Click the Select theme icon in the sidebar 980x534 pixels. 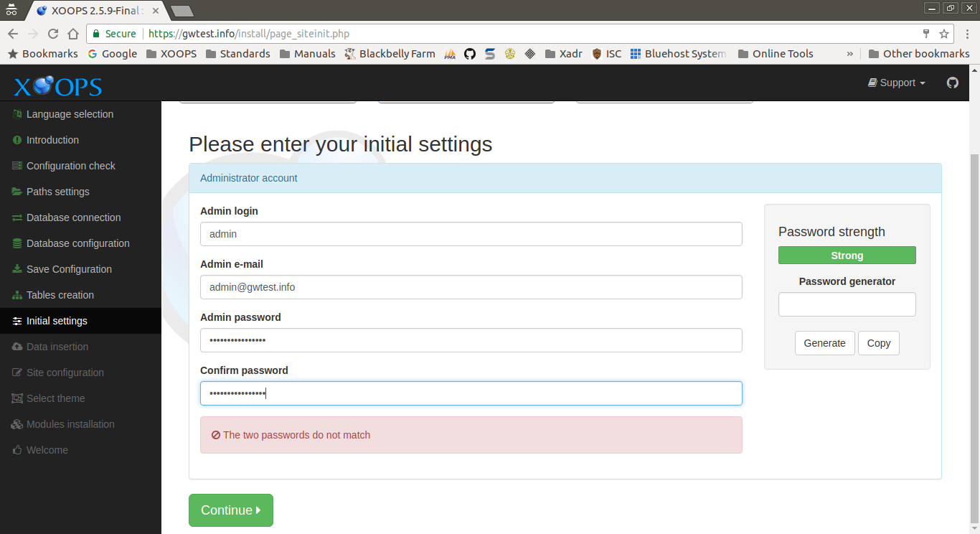tap(16, 398)
